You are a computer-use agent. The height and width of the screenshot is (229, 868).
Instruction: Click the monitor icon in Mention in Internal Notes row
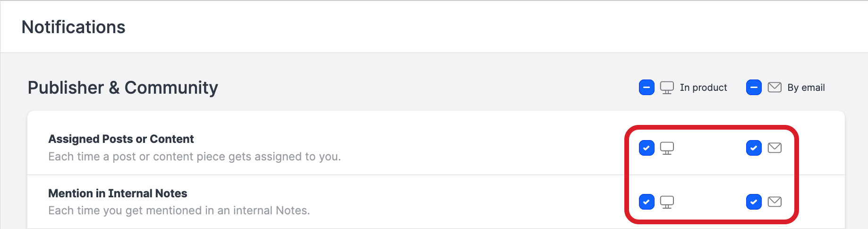(x=667, y=202)
